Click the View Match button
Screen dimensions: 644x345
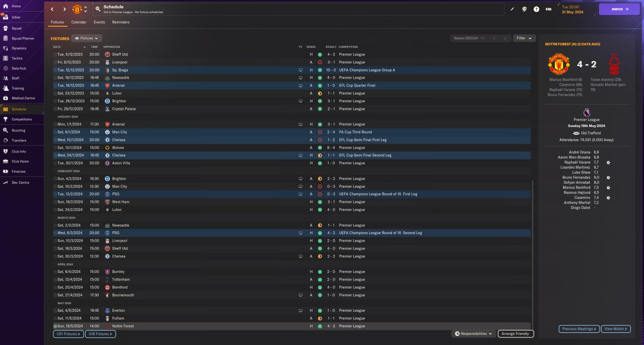(x=616, y=329)
